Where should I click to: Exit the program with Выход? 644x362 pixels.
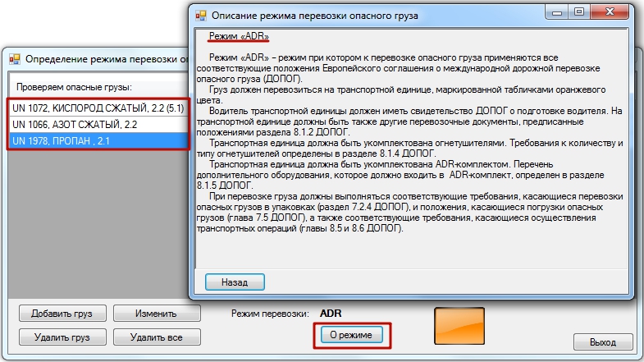point(603,342)
